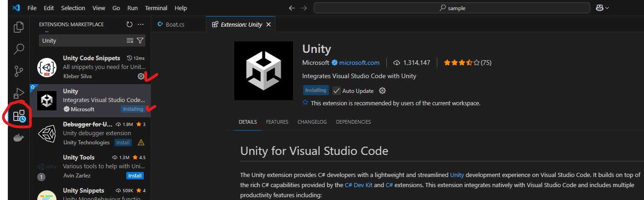Open the Go menu
Image resolution: width=644 pixels, height=200 pixels.
[x=116, y=8]
